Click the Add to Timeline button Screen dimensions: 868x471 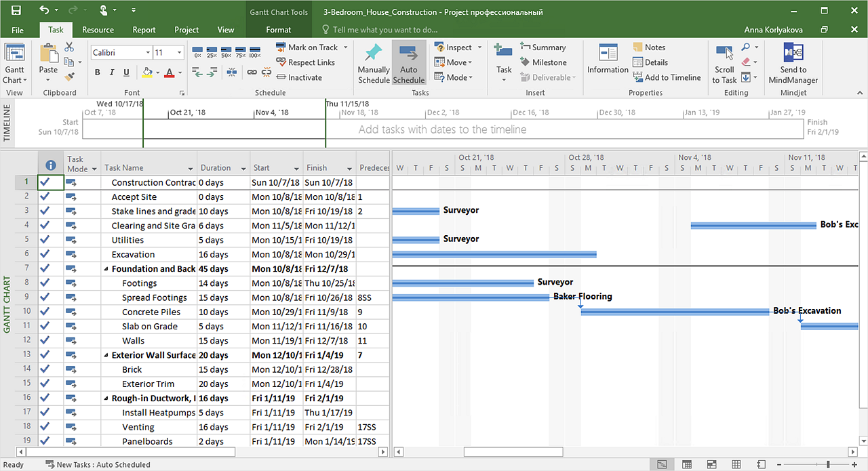[666, 77]
